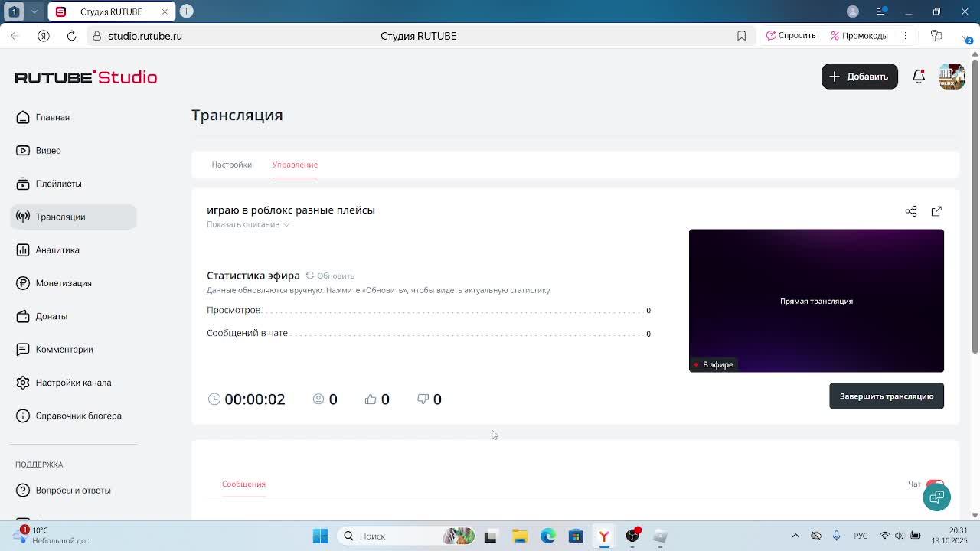980x551 pixels.
Task: Click Обновить to refresh stream statistics
Action: [330, 275]
